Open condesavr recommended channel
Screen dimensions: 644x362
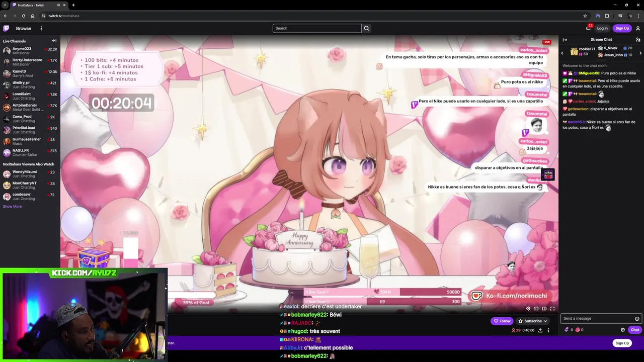[x=30, y=197]
